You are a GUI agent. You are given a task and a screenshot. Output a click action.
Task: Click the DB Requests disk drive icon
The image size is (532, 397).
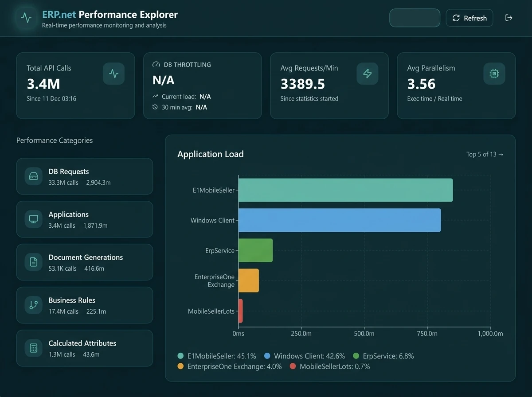34,176
